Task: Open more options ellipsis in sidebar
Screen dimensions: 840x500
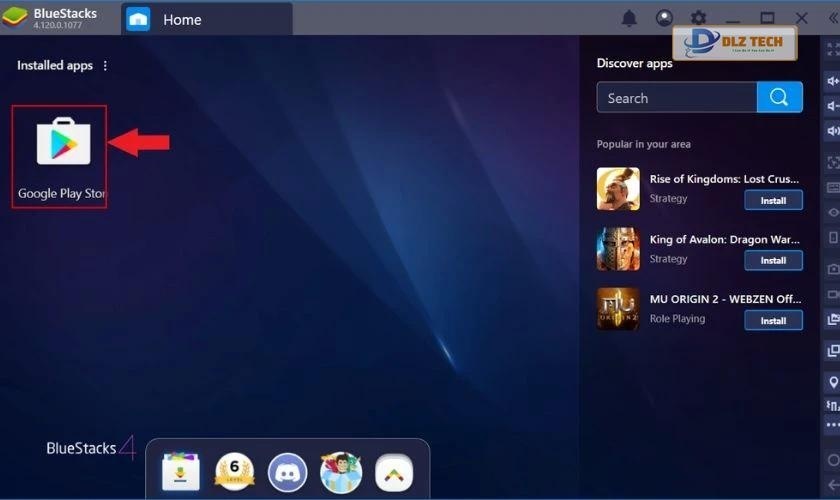Action: (833, 425)
